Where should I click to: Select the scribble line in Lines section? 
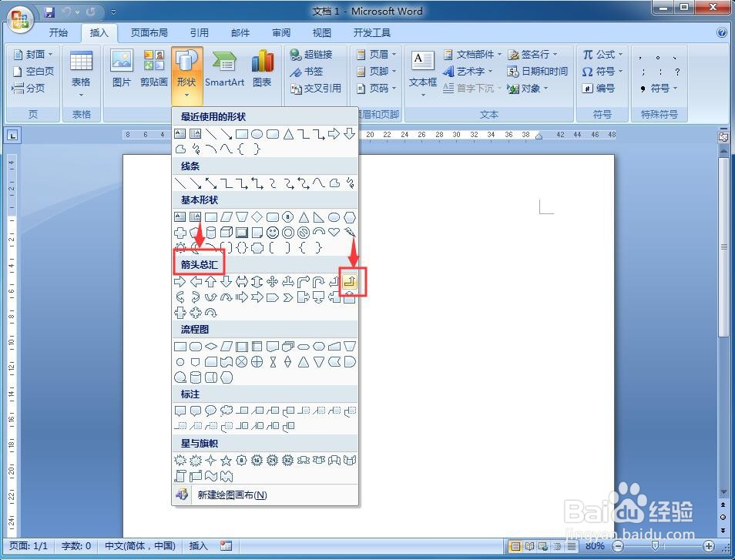point(350,183)
